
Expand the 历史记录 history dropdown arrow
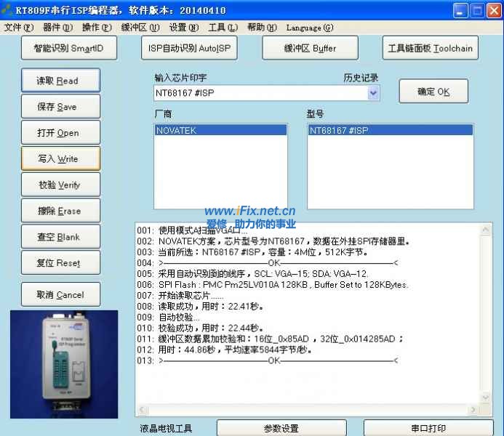(373, 93)
